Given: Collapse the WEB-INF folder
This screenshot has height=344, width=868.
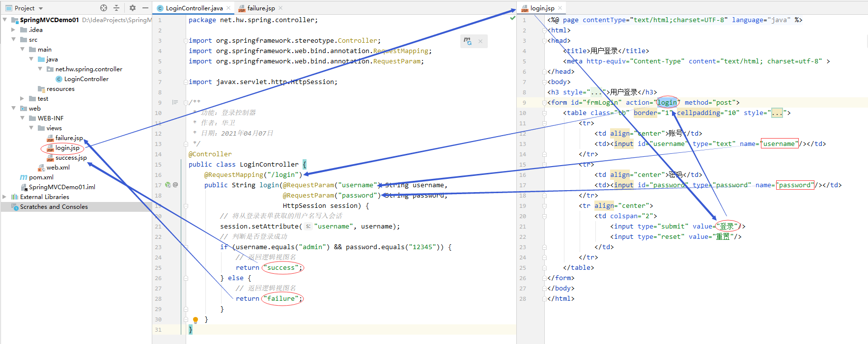Looking at the screenshot, I should pyautogui.click(x=22, y=118).
